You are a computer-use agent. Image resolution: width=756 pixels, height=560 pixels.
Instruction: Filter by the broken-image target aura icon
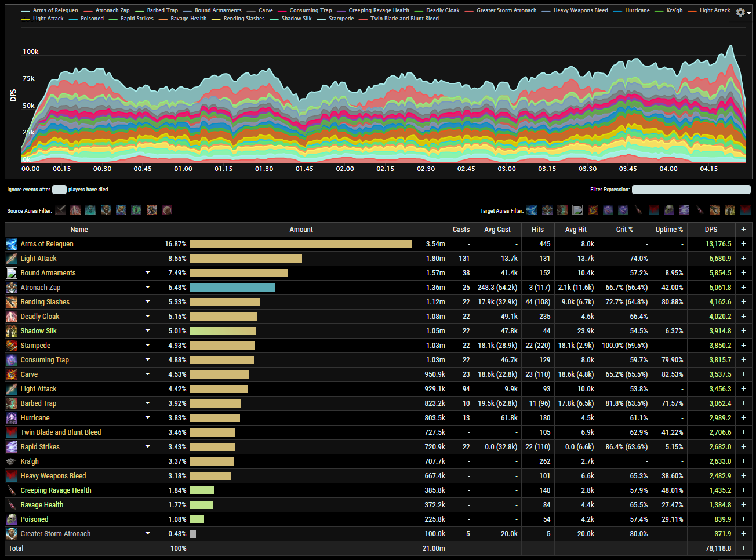(x=577, y=210)
